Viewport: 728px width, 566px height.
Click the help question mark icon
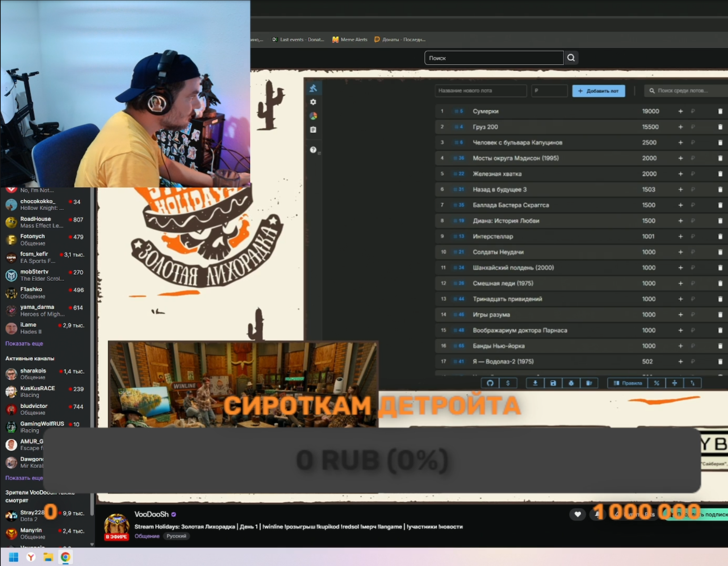coord(313,150)
